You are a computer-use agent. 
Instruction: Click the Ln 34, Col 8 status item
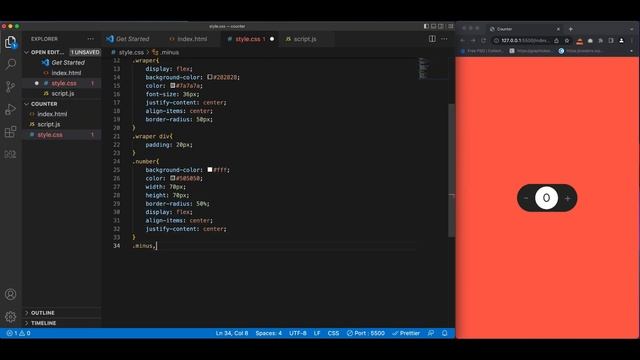pyautogui.click(x=232, y=333)
